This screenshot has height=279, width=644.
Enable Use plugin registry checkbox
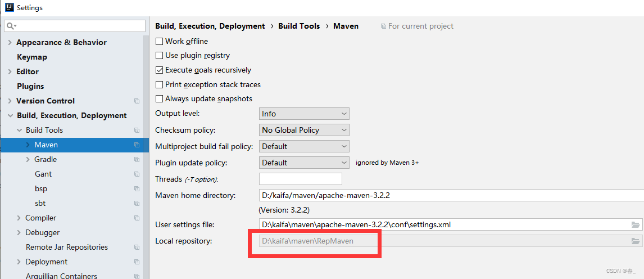[160, 56]
